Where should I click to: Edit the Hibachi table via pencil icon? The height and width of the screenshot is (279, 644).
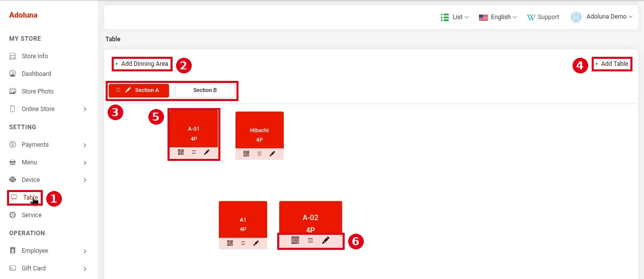point(273,154)
